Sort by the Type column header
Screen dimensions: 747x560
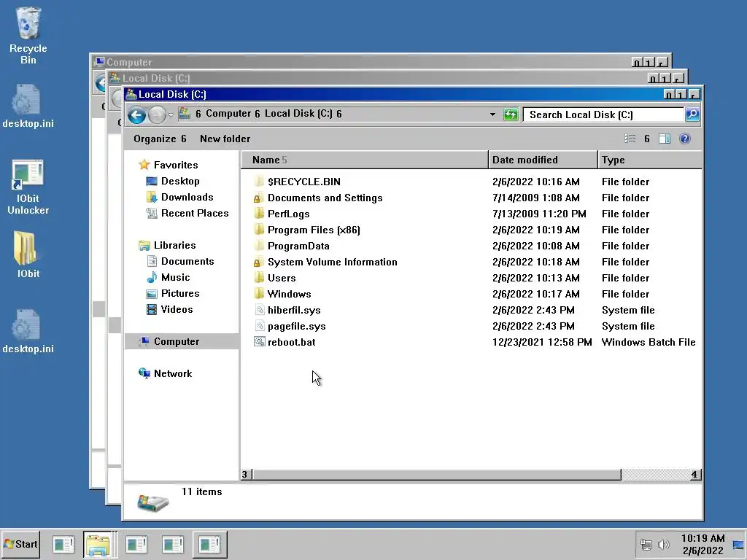tap(650, 160)
